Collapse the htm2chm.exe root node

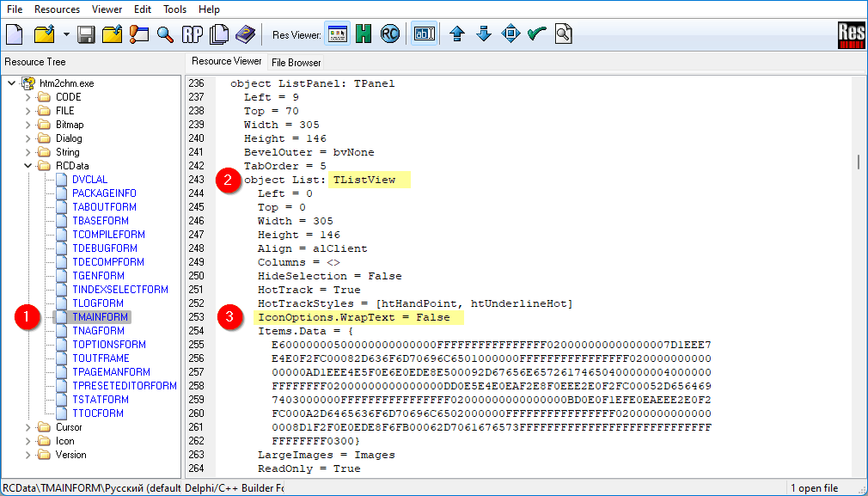tap(12, 83)
